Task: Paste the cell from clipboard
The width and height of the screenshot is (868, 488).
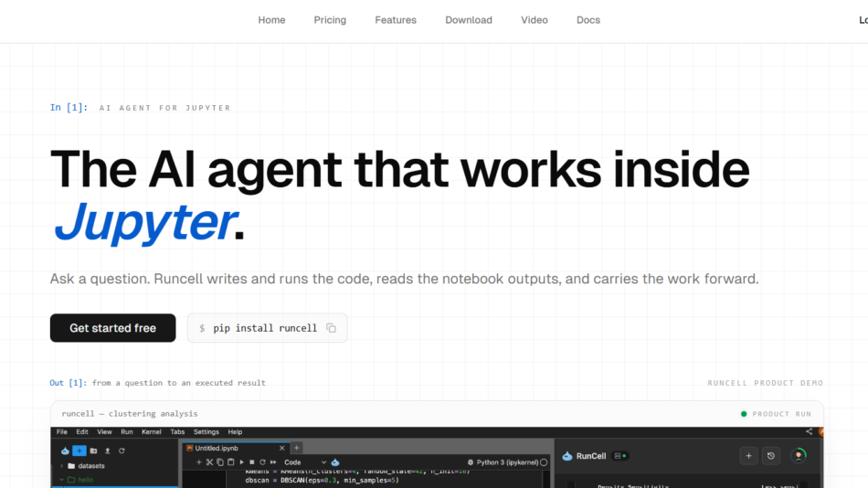Action: click(231, 462)
